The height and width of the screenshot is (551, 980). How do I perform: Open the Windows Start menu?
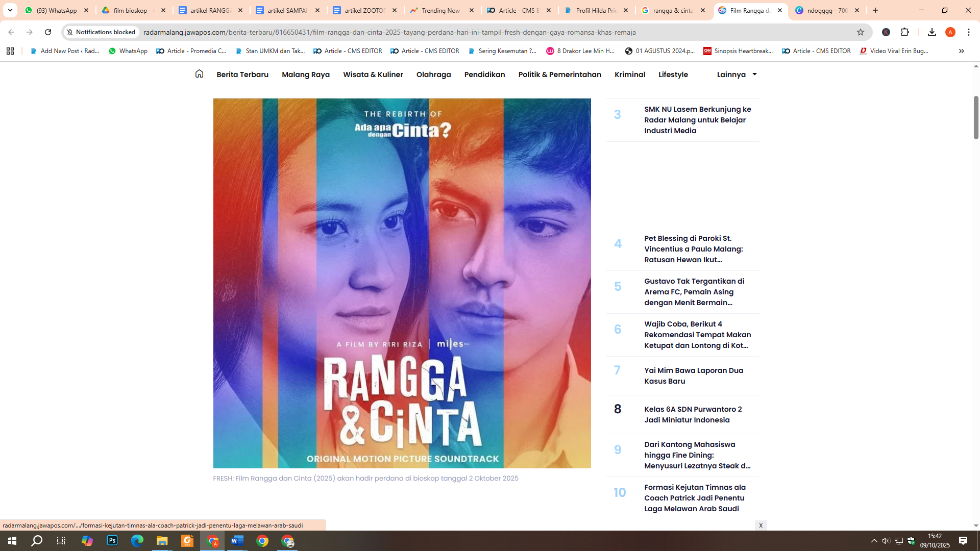[12, 541]
